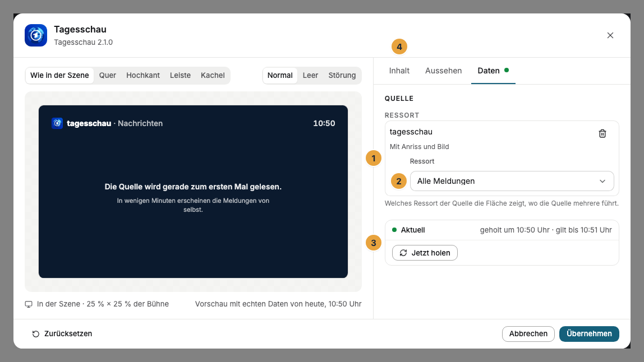Click the 10:50 clock in preview
This screenshot has height=362, width=644.
click(324, 123)
